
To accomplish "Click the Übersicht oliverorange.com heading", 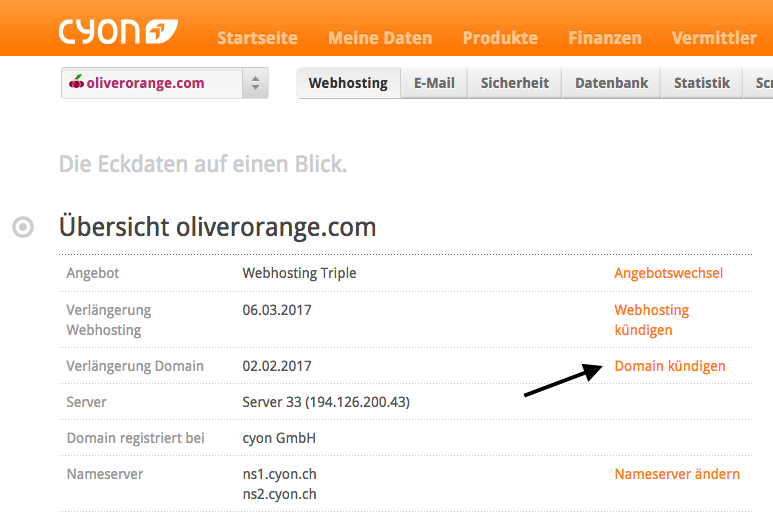I will [217, 227].
